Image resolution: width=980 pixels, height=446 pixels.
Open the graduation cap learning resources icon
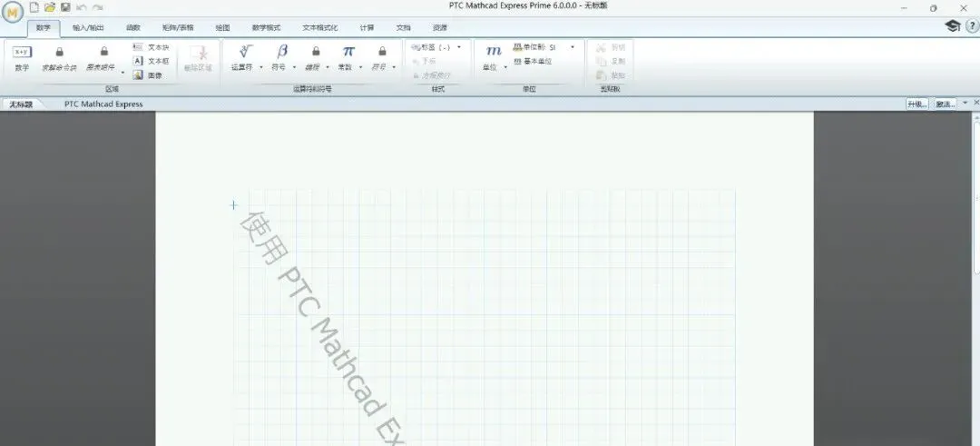click(x=953, y=25)
